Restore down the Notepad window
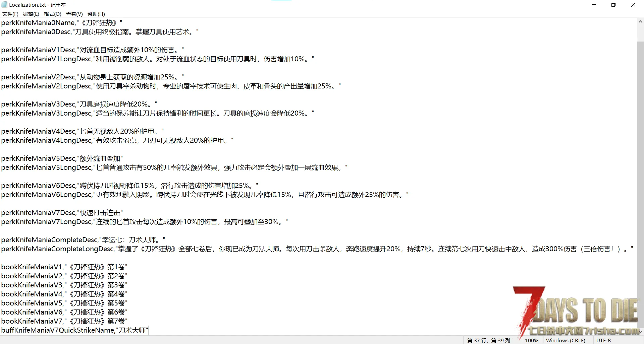The height and width of the screenshot is (344, 644). pos(613,5)
